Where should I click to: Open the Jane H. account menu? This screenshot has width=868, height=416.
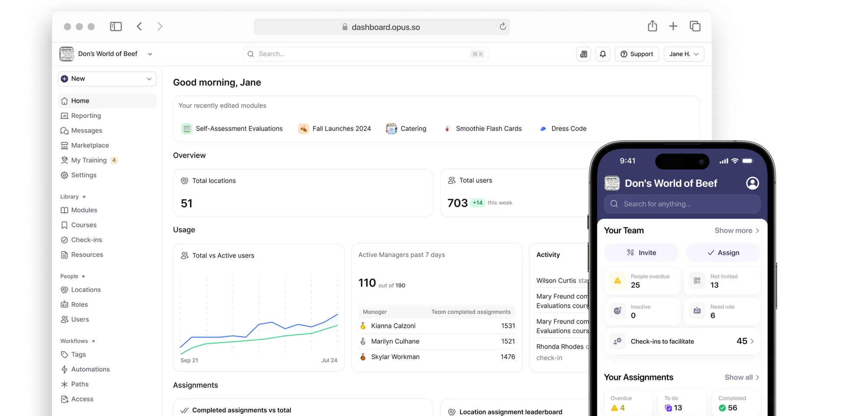click(x=684, y=54)
